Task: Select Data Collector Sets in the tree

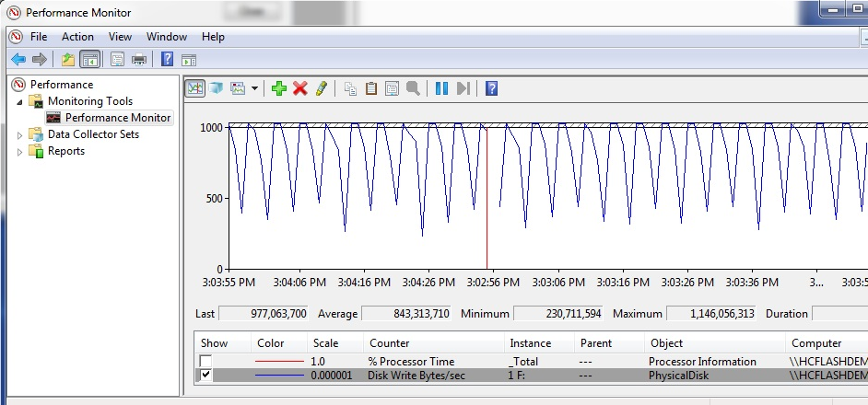Action: (94, 133)
